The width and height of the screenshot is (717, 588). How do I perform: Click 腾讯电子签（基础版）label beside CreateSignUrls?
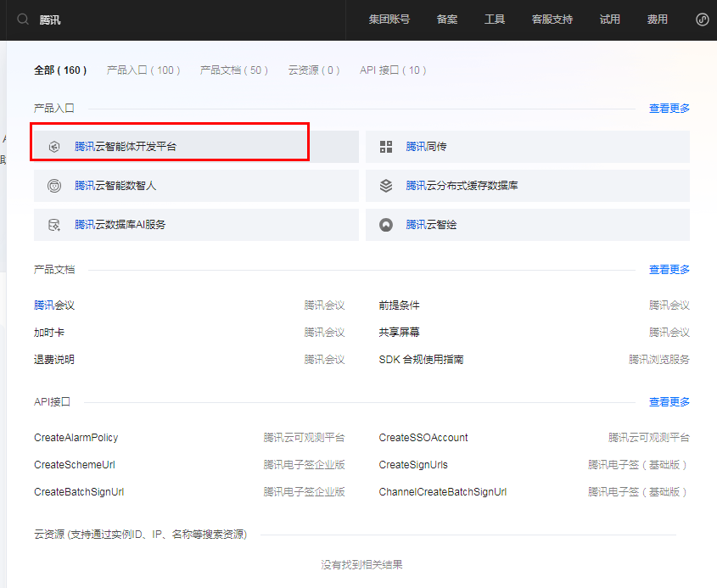(638, 465)
